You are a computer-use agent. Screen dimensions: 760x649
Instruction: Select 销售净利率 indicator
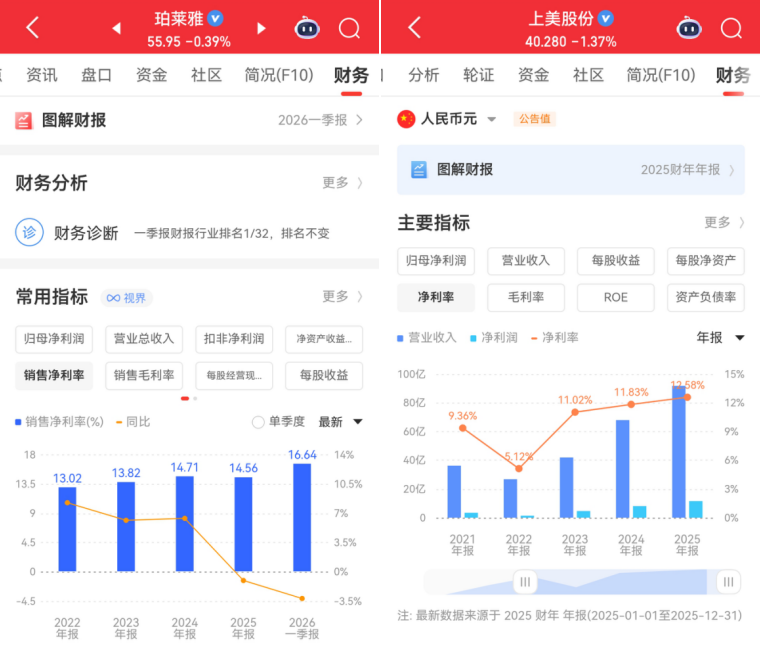(x=54, y=376)
